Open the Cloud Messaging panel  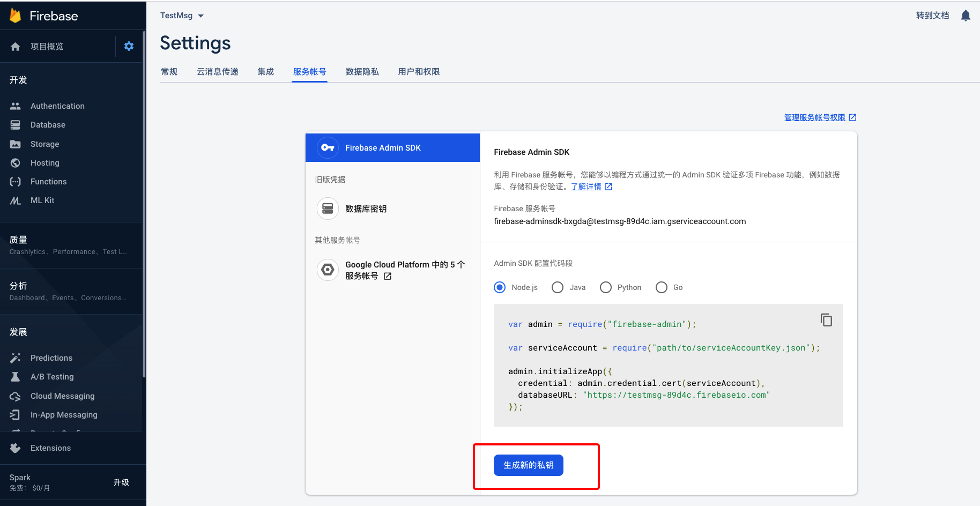coord(62,396)
